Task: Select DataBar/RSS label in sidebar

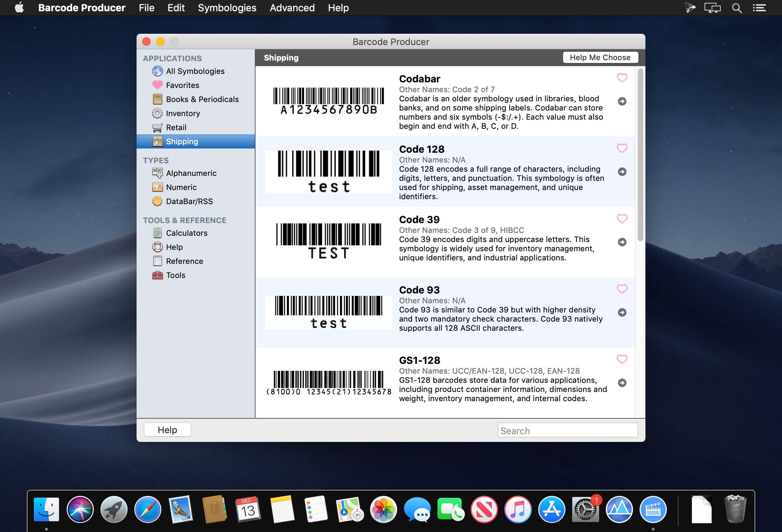Action: coord(189,201)
